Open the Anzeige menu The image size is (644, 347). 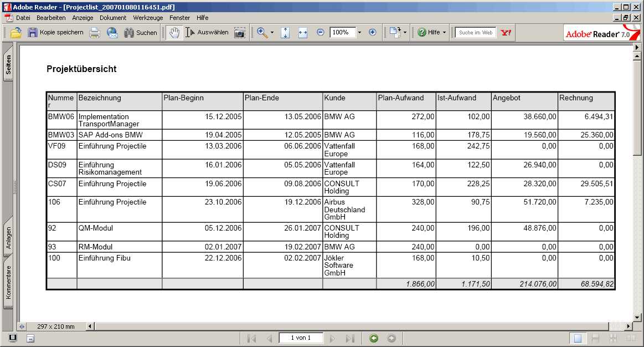pos(83,18)
